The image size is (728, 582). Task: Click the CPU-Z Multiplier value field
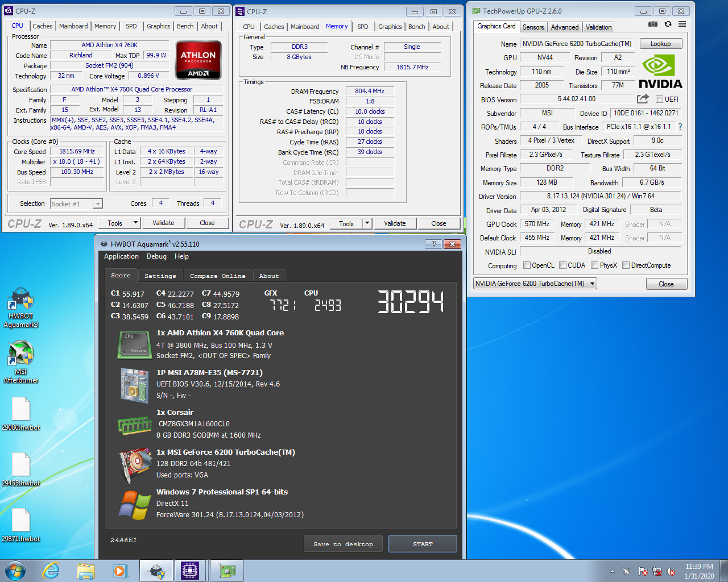point(77,161)
